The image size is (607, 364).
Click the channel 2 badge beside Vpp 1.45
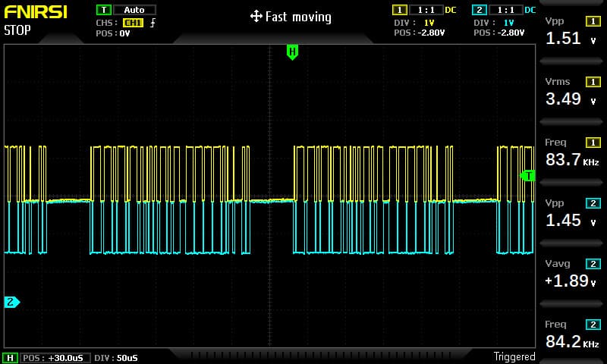(593, 203)
